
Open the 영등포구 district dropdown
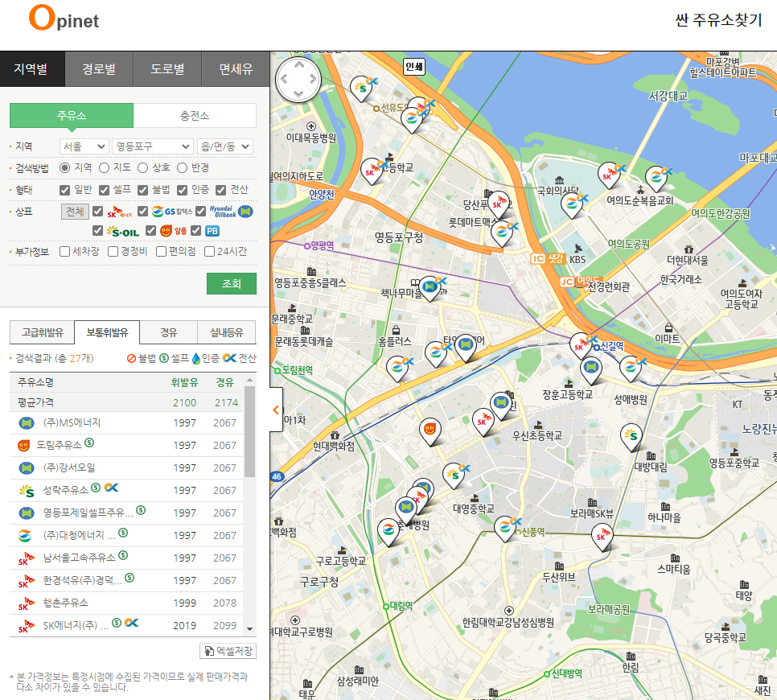click(153, 146)
